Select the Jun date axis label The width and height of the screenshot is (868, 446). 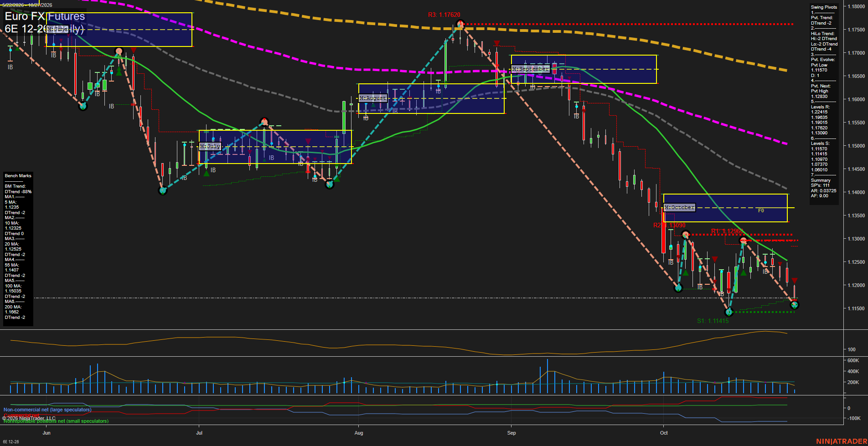46,433
